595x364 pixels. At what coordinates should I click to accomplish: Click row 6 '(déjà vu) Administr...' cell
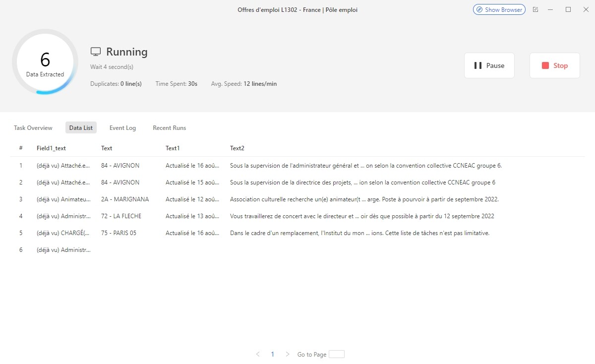pos(63,250)
